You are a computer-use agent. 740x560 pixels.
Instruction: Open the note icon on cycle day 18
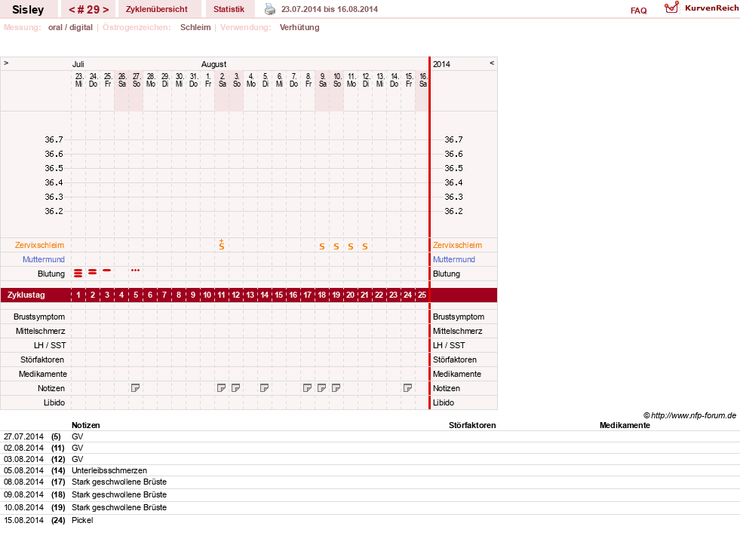321,388
